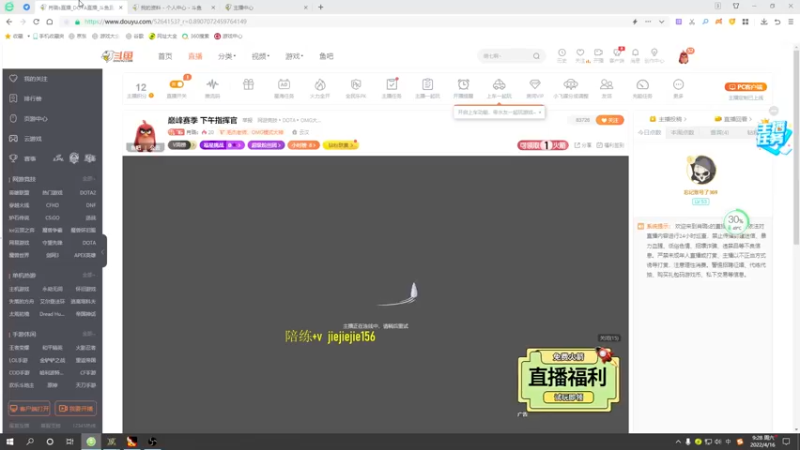The width and height of the screenshot is (800, 450).
Task: Toggle the orange live stream switch
Action: [x=177, y=84]
